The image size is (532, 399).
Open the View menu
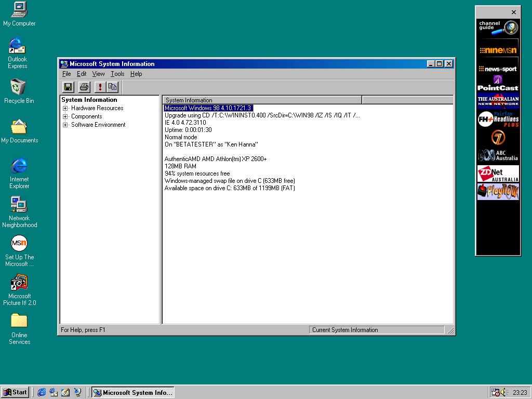pyautogui.click(x=98, y=74)
